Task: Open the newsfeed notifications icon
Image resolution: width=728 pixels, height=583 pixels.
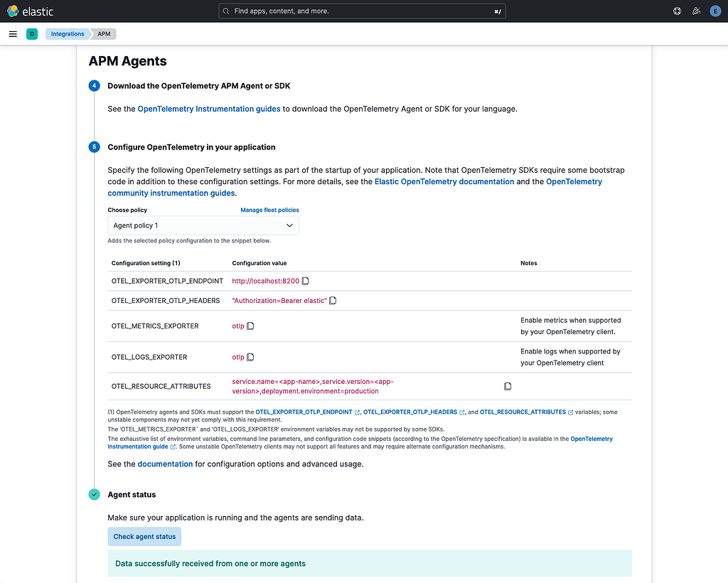Action: click(696, 11)
